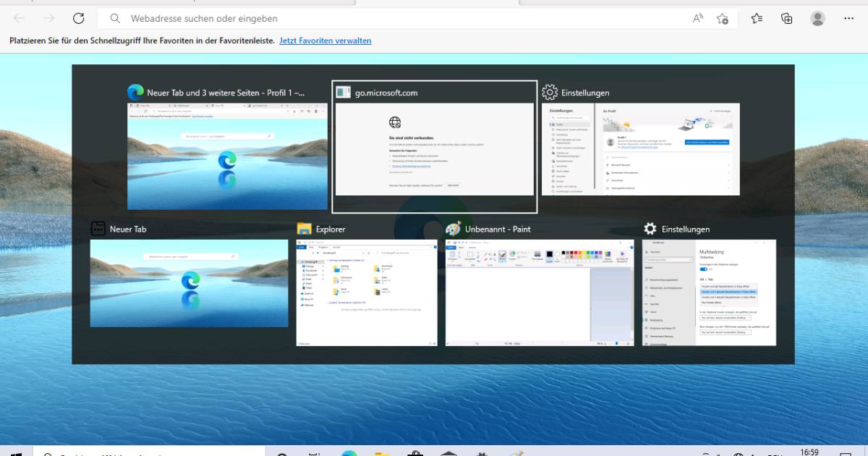Viewport: 868px width, 456px height.
Task: Click inside the web address bar
Action: click(289, 18)
